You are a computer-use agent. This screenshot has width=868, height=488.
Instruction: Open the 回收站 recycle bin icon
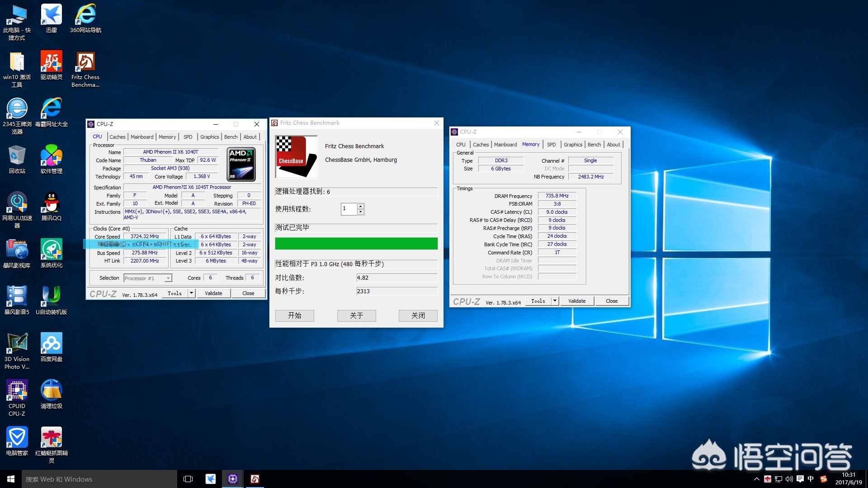17,159
